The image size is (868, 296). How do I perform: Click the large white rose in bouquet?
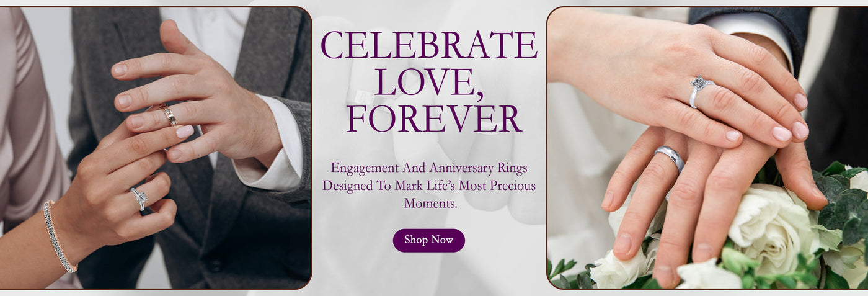tap(769, 223)
